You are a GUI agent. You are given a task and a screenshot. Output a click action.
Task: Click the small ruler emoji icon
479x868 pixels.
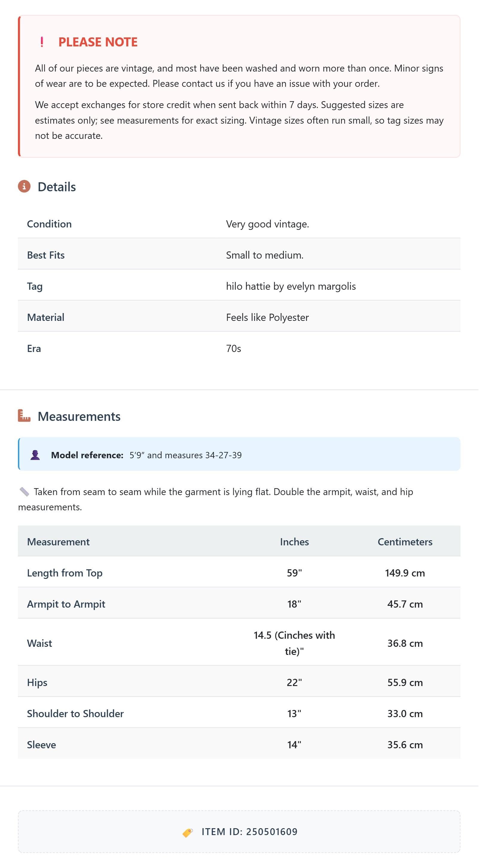(x=24, y=492)
